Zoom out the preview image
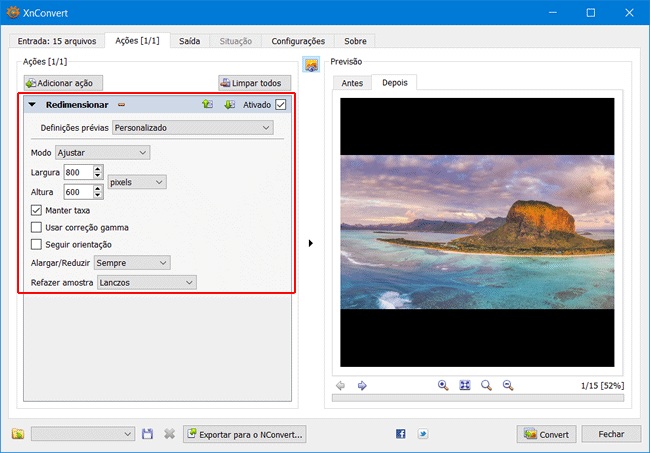 click(x=508, y=385)
